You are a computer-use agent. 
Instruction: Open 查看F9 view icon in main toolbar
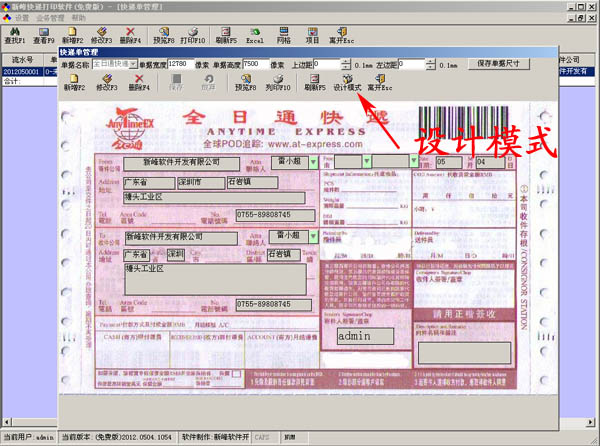pos(43,36)
